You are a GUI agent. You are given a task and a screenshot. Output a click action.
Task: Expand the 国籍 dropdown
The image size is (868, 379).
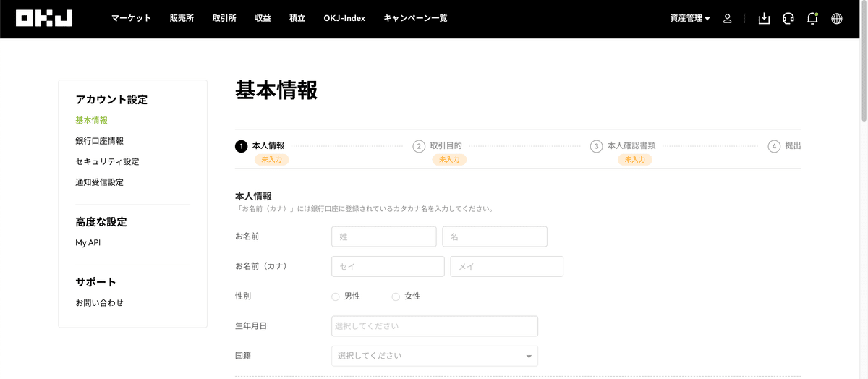435,356
